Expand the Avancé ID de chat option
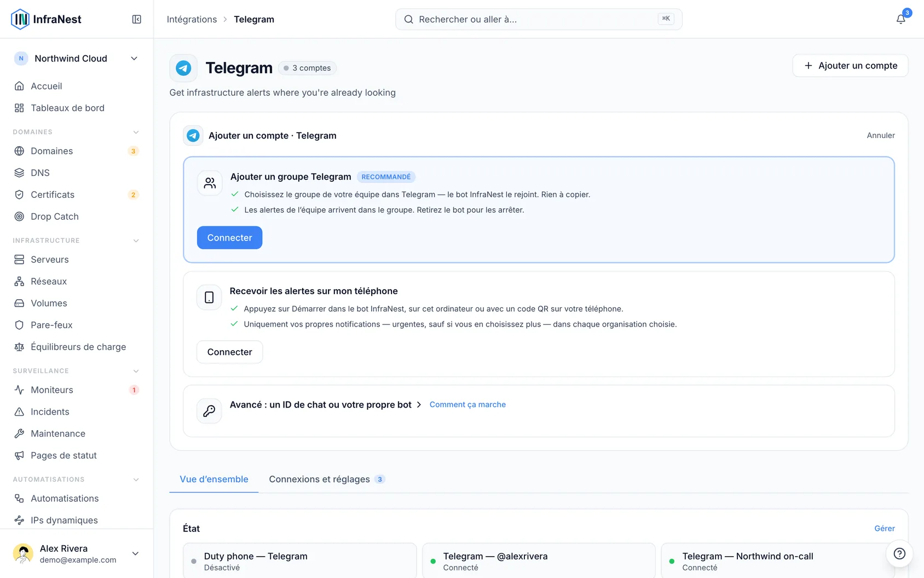 click(x=326, y=404)
